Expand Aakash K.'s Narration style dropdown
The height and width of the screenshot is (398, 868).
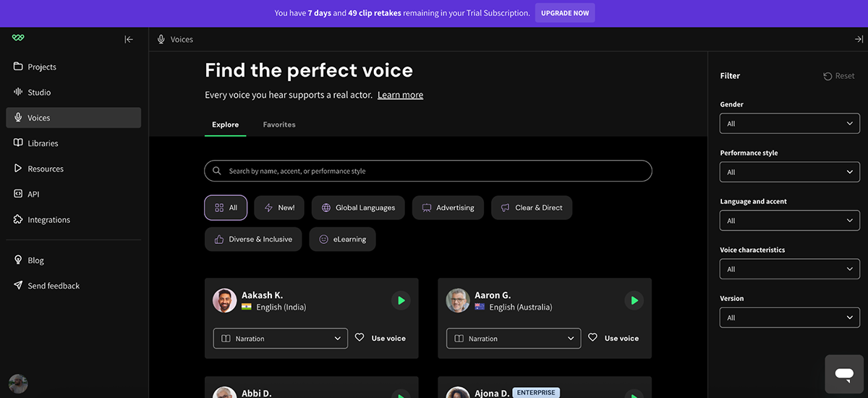pos(281,339)
